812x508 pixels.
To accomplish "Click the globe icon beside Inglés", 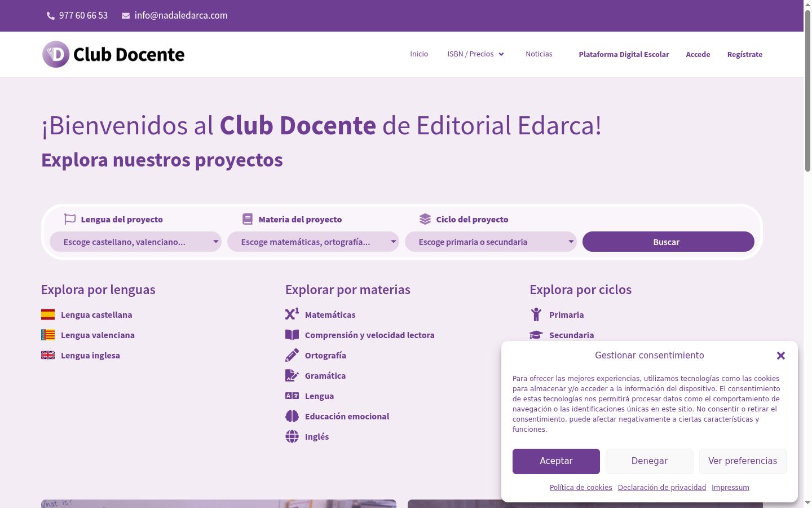I will coord(292,436).
